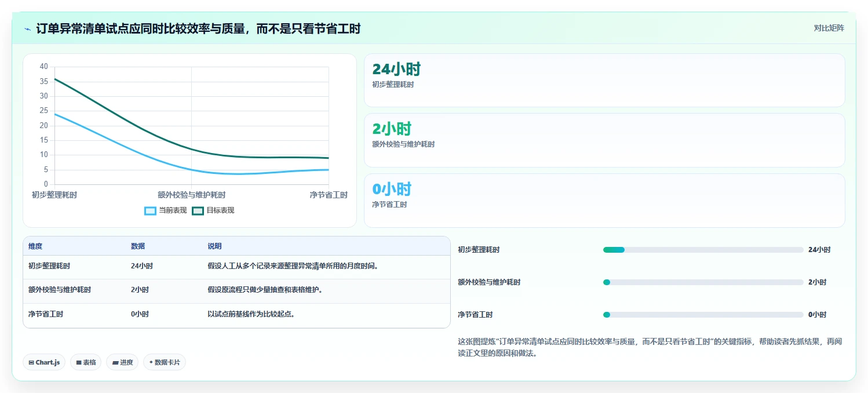
Task: Click the 额外校验与维护耗时 label in the progress list
Action: point(489,282)
